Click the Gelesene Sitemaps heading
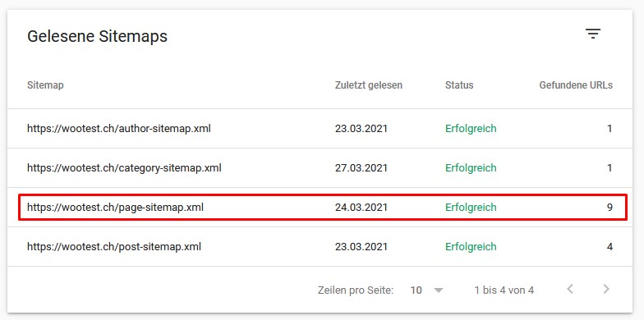Viewport: 644px width, 320px height. click(97, 36)
